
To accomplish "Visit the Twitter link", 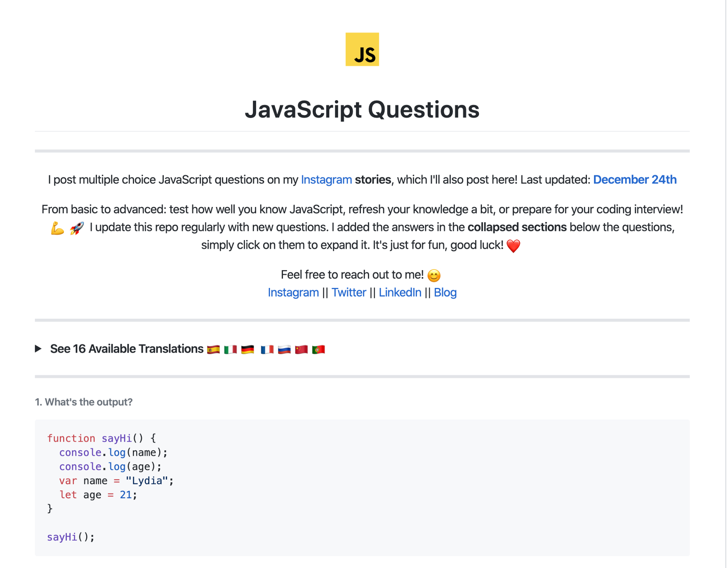I will click(x=349, y=292).
